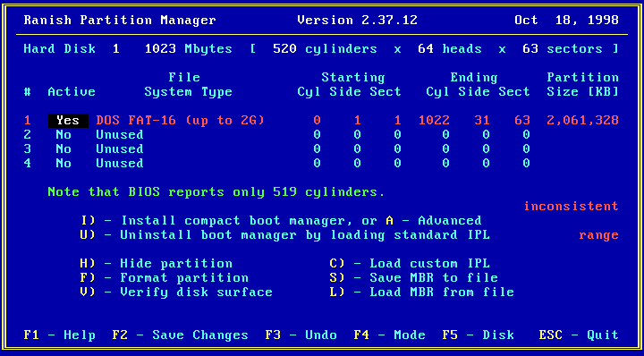Choose 'Hide partition' option
Screen dimensions: 644x356
[x=157, y=264]
